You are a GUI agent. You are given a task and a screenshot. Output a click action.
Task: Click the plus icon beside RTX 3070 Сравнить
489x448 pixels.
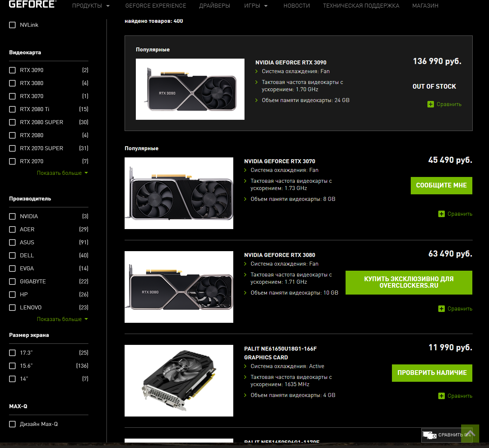[442, 214]
